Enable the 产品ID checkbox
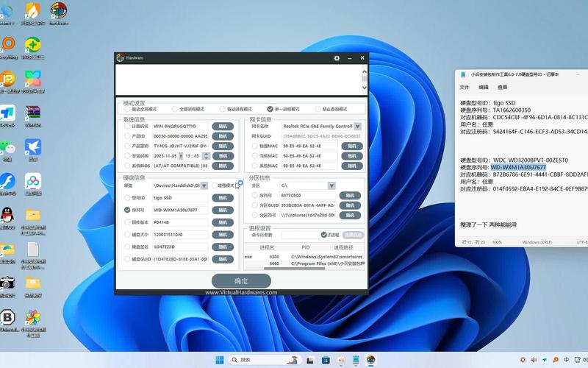 point(127,136)
